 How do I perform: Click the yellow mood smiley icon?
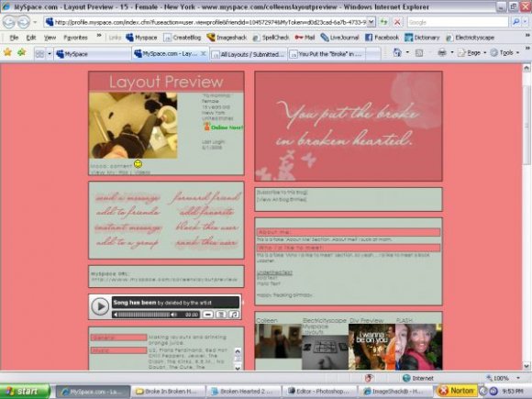tap(139, 164)
